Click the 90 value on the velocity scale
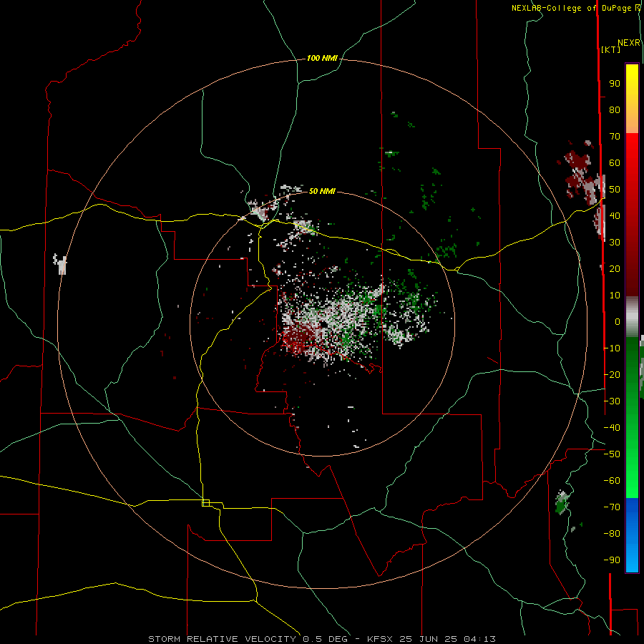This screenshot has height=644, width=644. click(615, 84)
